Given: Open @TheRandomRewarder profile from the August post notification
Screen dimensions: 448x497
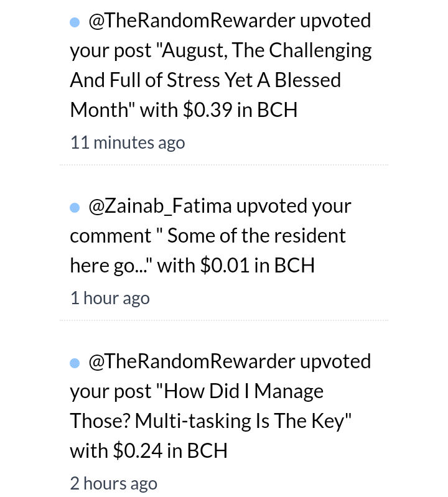Looking at the screenshot, I should (x=192, y=21).
